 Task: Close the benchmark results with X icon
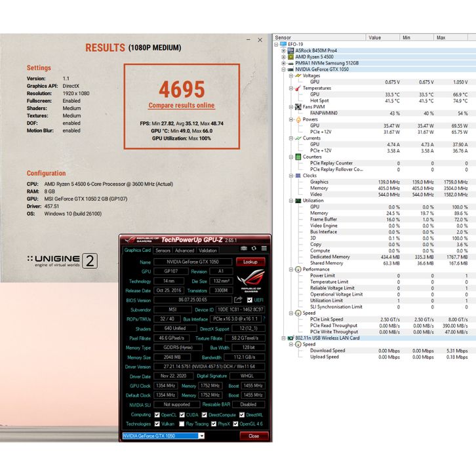[x=260, y=40]
